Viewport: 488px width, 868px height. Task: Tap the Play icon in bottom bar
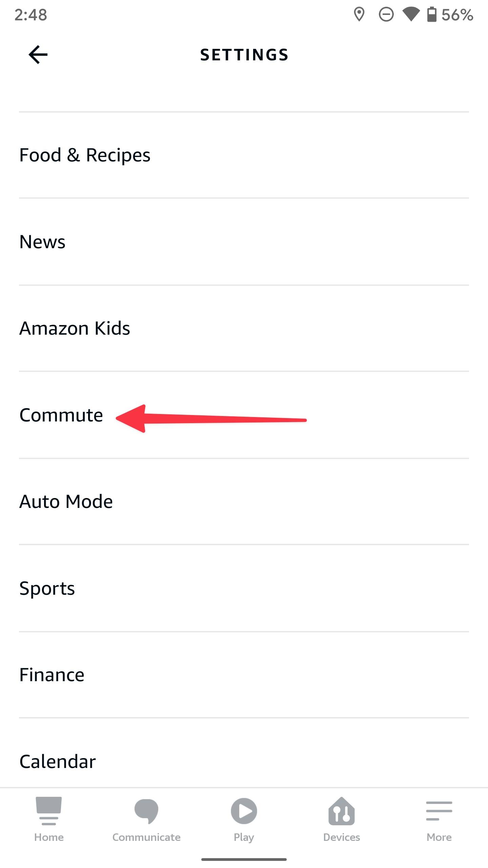tap(244, 811)
